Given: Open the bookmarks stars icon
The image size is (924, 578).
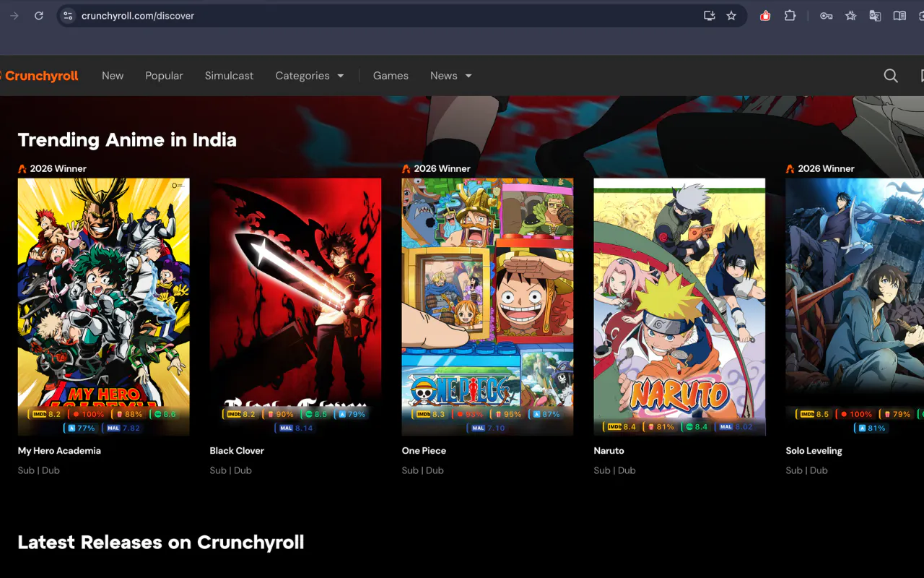Looking at the screenshot, I should point(851,16).
